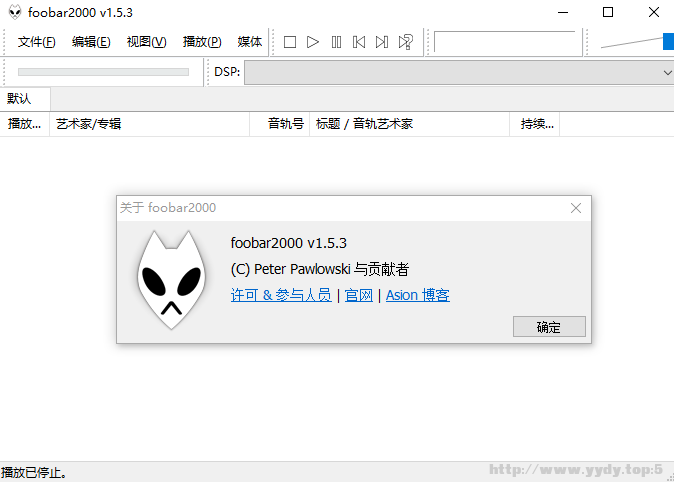Viewport: 674px width, 482px height.
Task: Close the foobar2000 main window
Action: pos(654,12)
